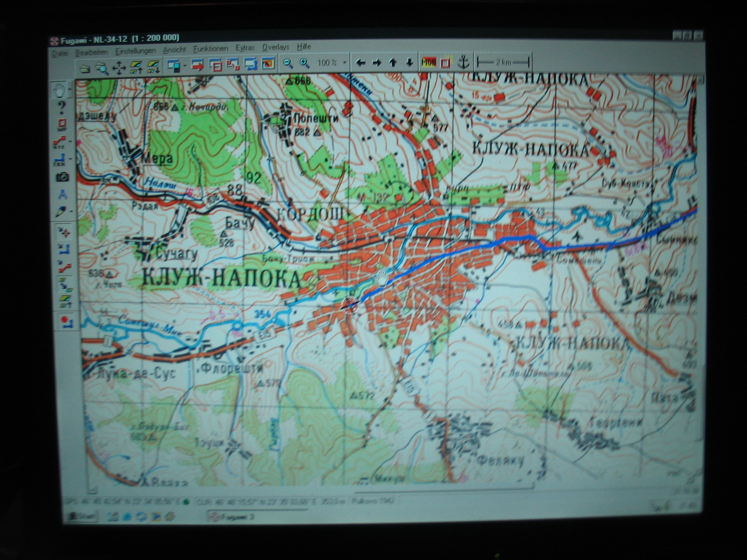Toggle the question mark info tool

click(x=62, y=107)
